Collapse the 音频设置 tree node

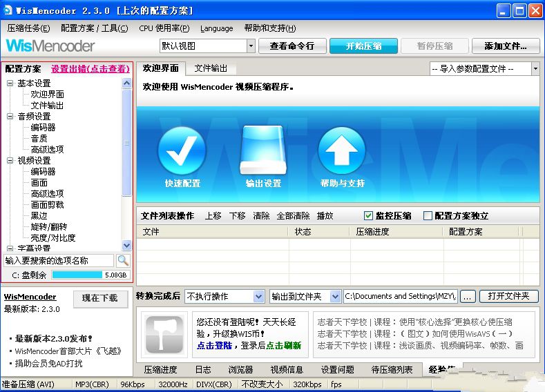point(10,117)
